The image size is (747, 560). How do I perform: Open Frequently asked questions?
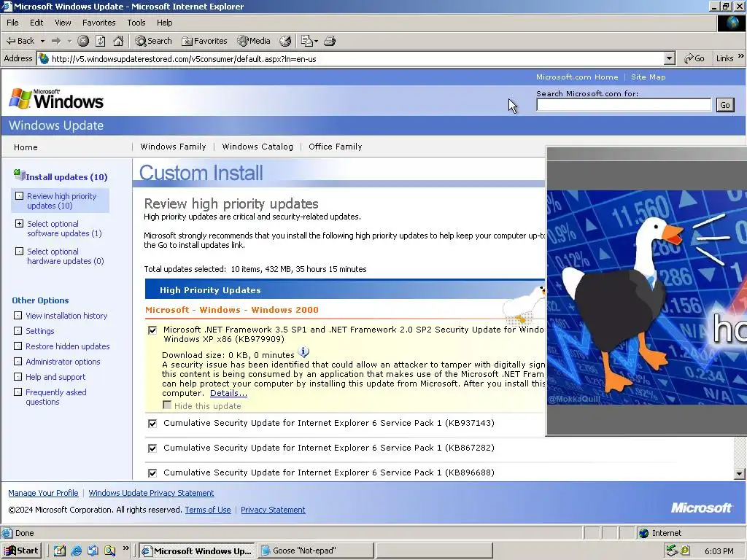(55, 397)
